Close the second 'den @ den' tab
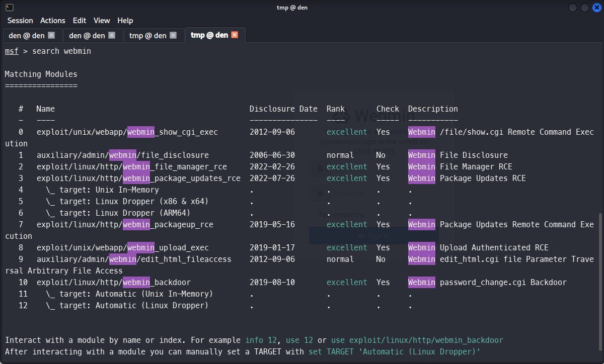The height and width of the screenshot is (364, 604). 112,35
